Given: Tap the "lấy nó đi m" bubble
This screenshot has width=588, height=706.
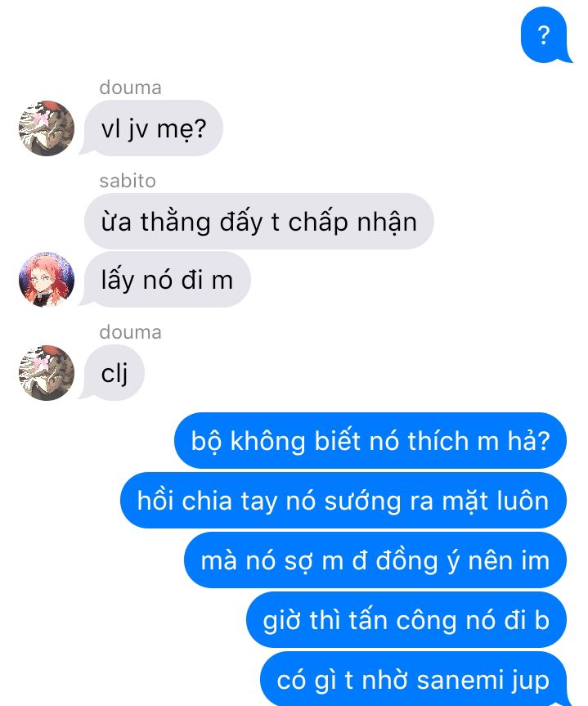Looking at the screenshot, I should click(x=166, y=280).
